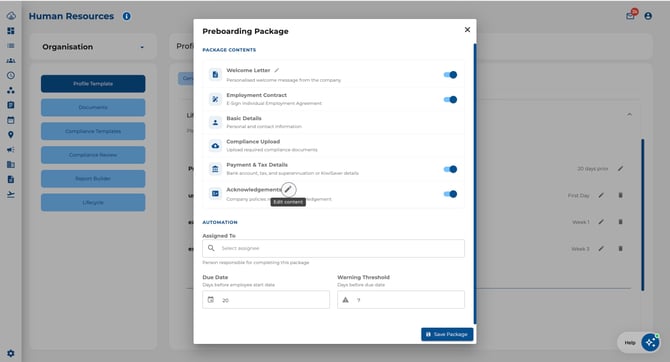
Task: Click the Human Resources info icon
Action: [127, 16]
